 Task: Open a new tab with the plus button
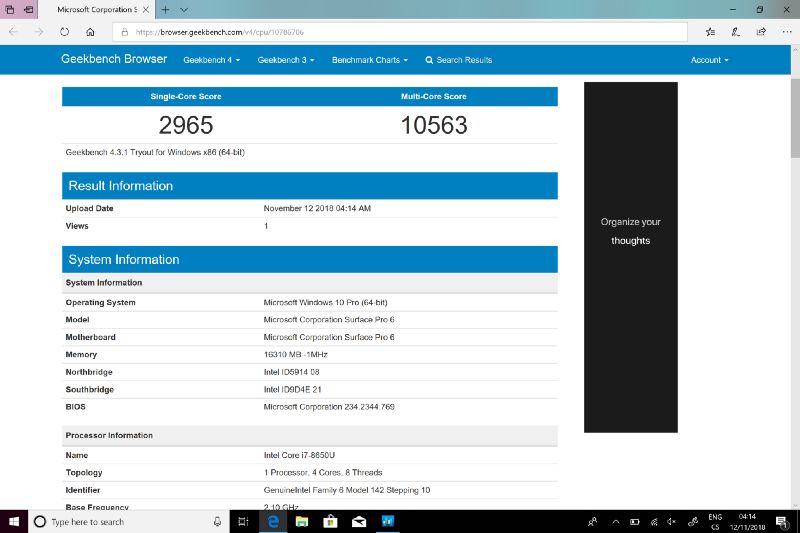pos(165,9)
